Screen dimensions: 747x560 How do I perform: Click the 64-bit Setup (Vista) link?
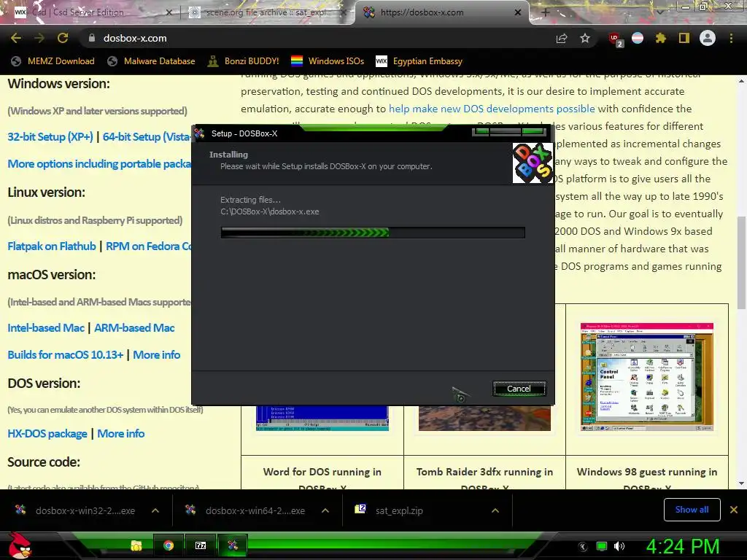(x=147, y=136)
